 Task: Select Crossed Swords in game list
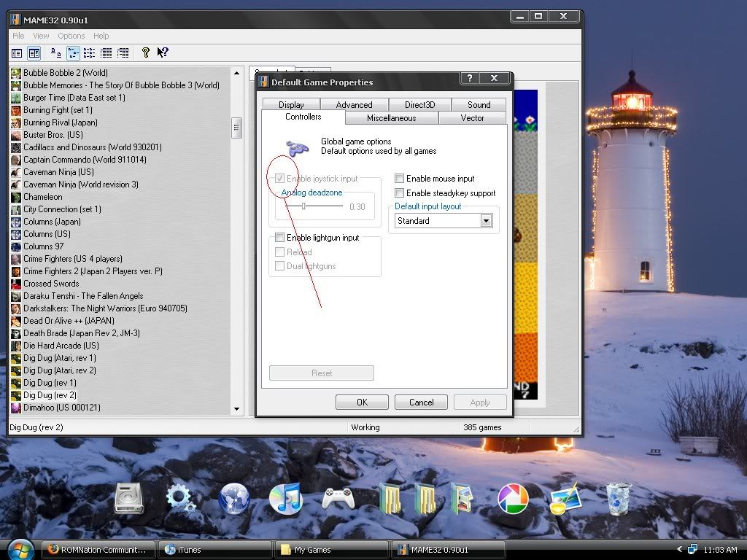[x=52, y=284]
